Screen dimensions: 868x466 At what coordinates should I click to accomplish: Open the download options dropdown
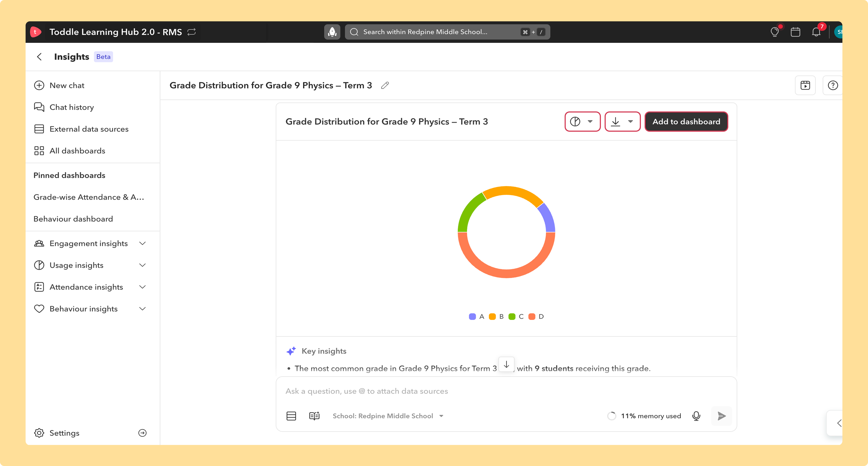(623, 122)
